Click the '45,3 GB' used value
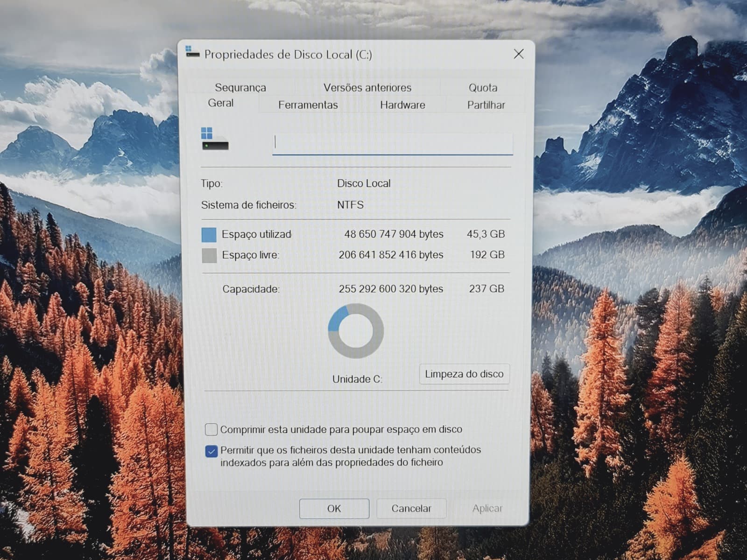 [x=486, y=234]
